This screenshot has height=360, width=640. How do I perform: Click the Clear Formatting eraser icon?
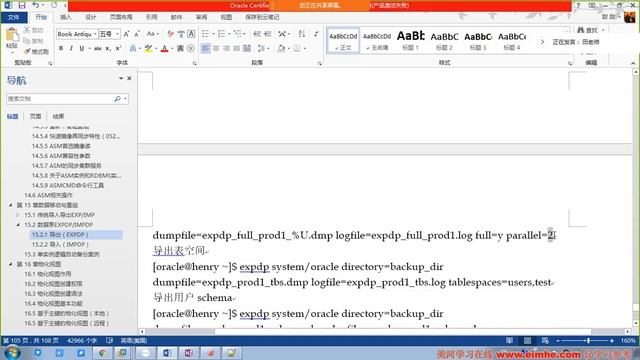170,34
